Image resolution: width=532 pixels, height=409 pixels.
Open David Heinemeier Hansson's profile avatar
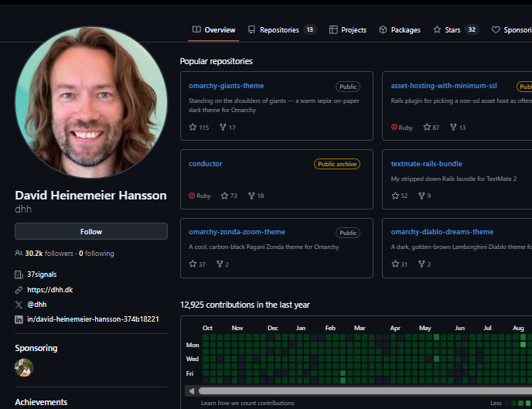(x=91, y=102)
